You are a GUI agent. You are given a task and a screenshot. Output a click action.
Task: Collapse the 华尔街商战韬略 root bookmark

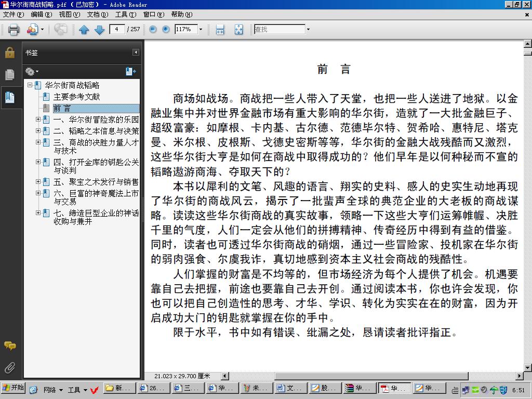tap(30, 85)
